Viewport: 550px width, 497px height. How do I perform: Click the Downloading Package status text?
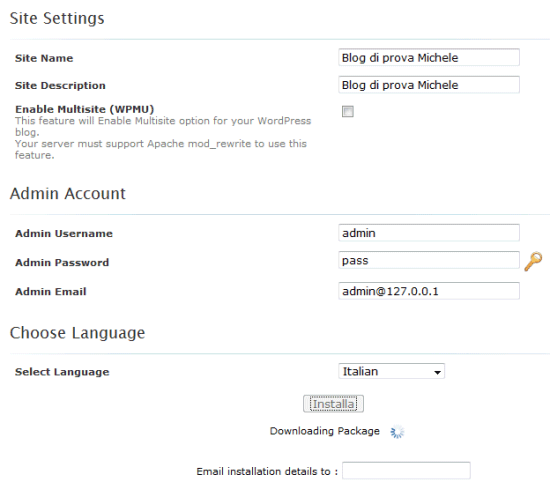click(324, 431)
